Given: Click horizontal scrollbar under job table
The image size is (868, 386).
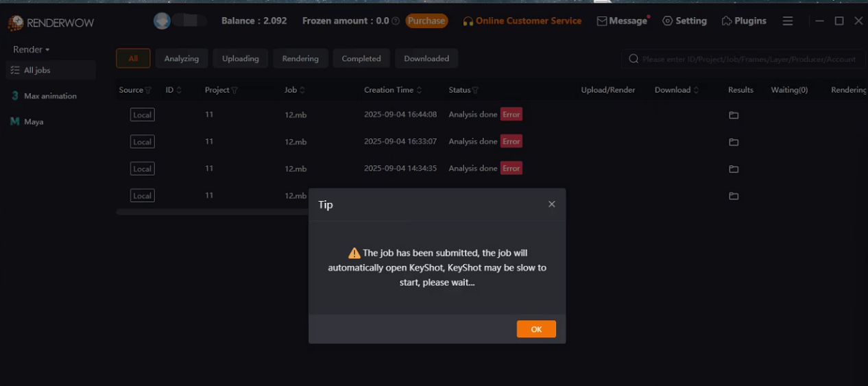Looking at the screenshot, I should pyautogui.click(x=213, y=212).
